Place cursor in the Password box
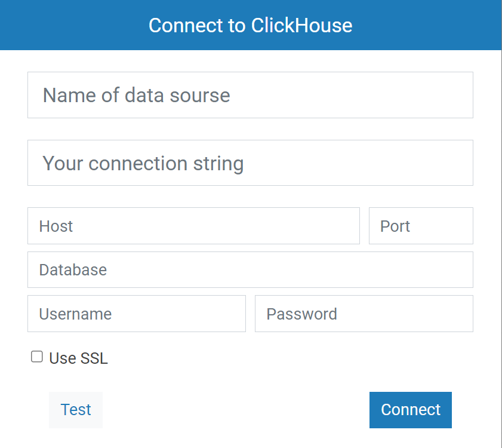 364,314
